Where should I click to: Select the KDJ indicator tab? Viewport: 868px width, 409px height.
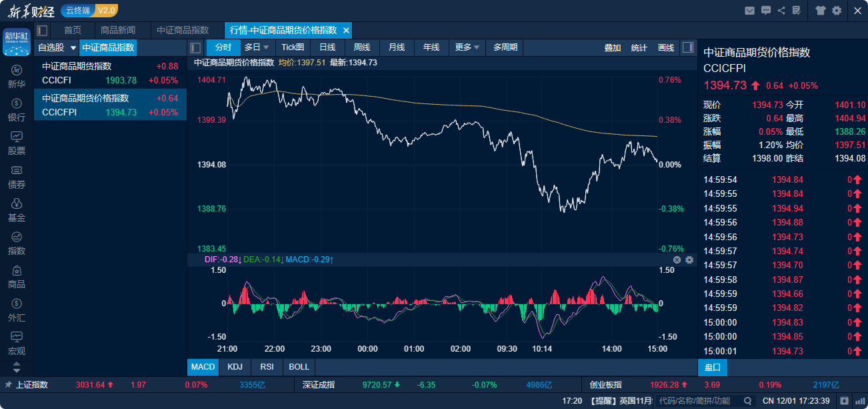(x=235, y=367)
